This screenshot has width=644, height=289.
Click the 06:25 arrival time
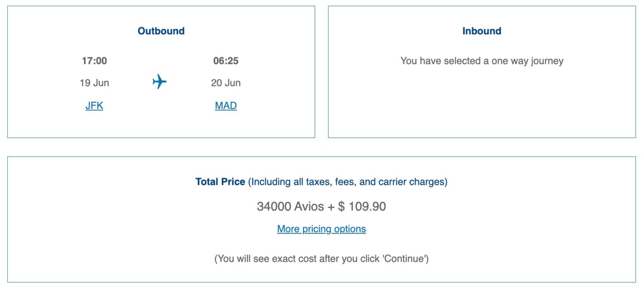[x=226, y=61]
